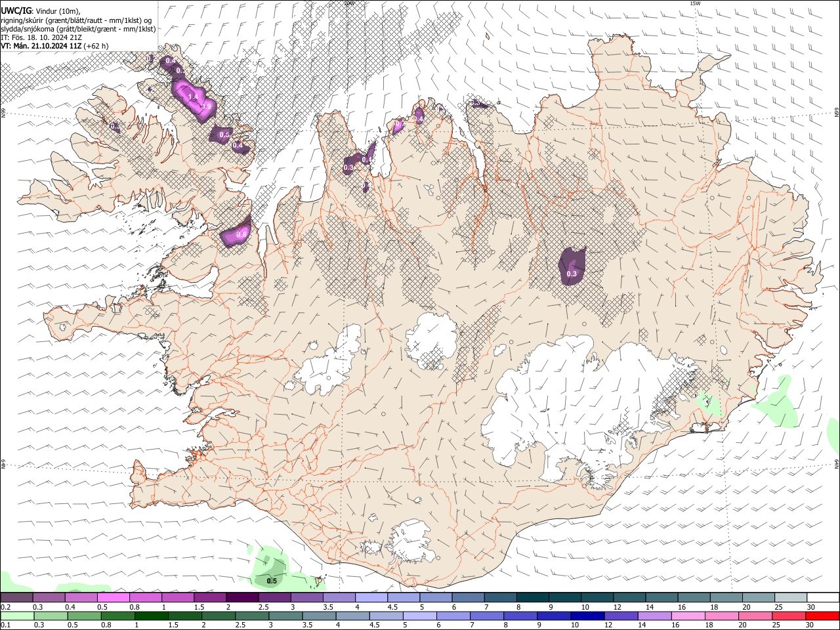Select the 'VT: Mán. 21.10.2024 11Z (+62 h)' line
This screenshot has height=630, width=840.
coord(54,46)
